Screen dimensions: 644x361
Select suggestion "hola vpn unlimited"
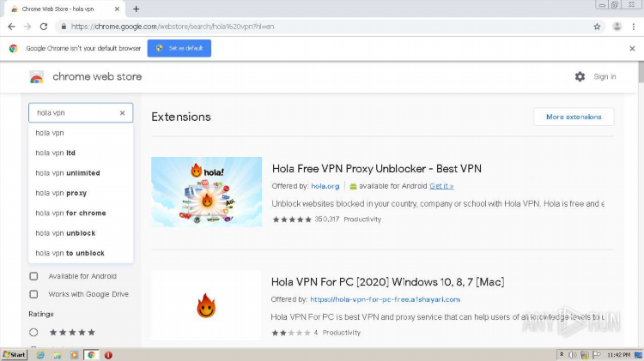pos(81,173)
